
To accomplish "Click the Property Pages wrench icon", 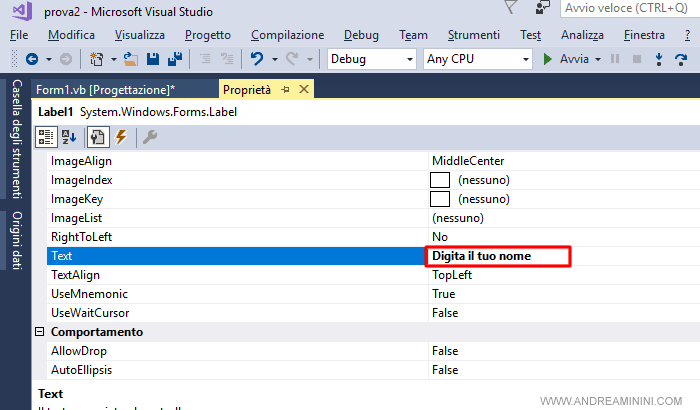I will pyautogui.click(x=150, y=136).
